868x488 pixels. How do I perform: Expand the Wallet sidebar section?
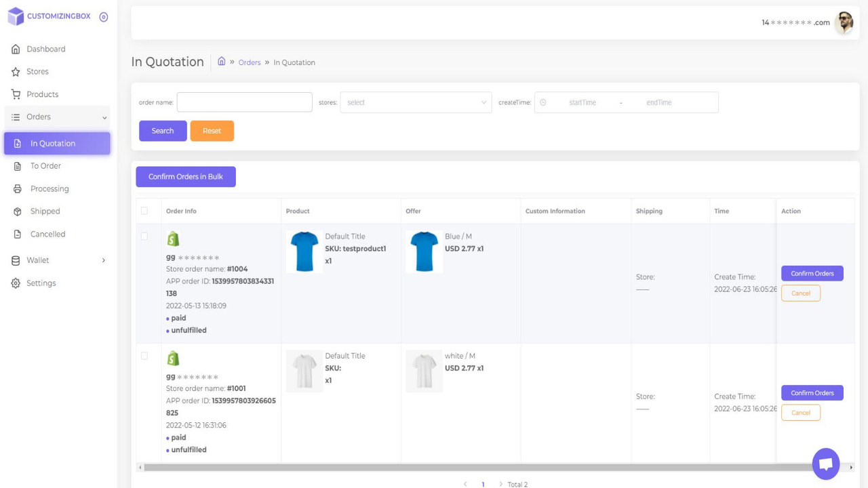point(42,260)
